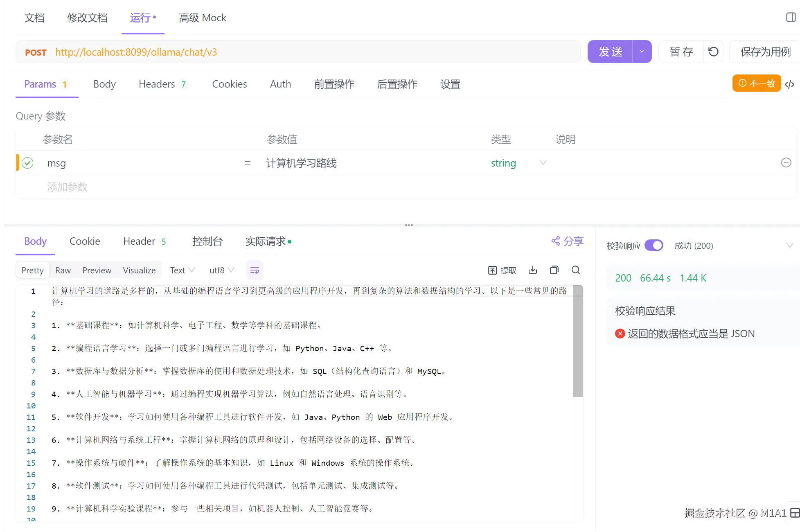Click the reset/refresh request icon
Image resolution: width=800 pixels, height=532 pixels.
pyautogui.click(x=713, y=52)
